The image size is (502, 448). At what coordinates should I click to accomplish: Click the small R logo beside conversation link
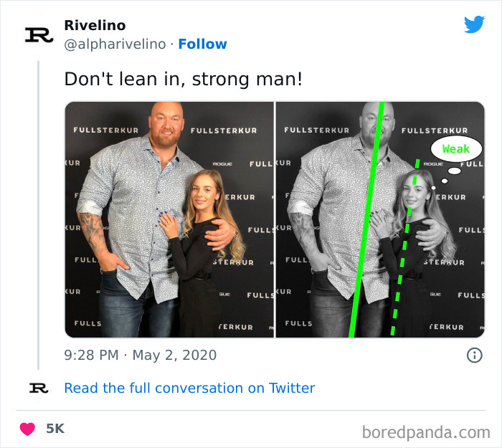click(x=38, y=388)
